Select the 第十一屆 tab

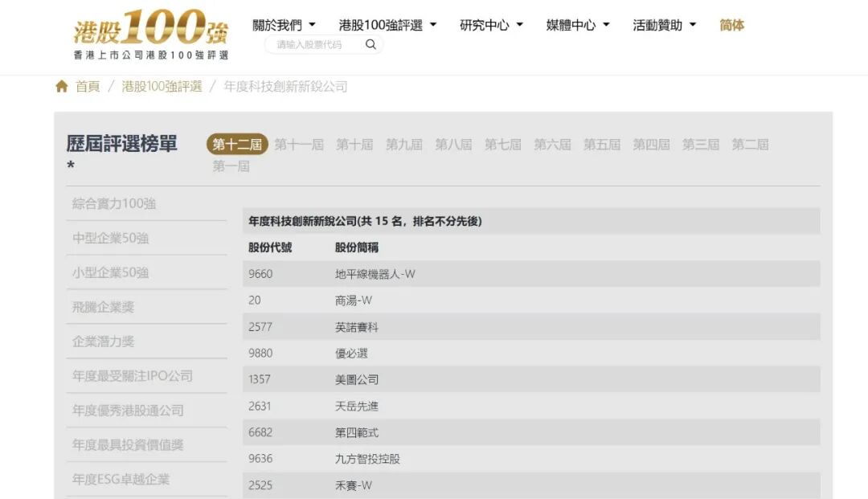[299, 145]
